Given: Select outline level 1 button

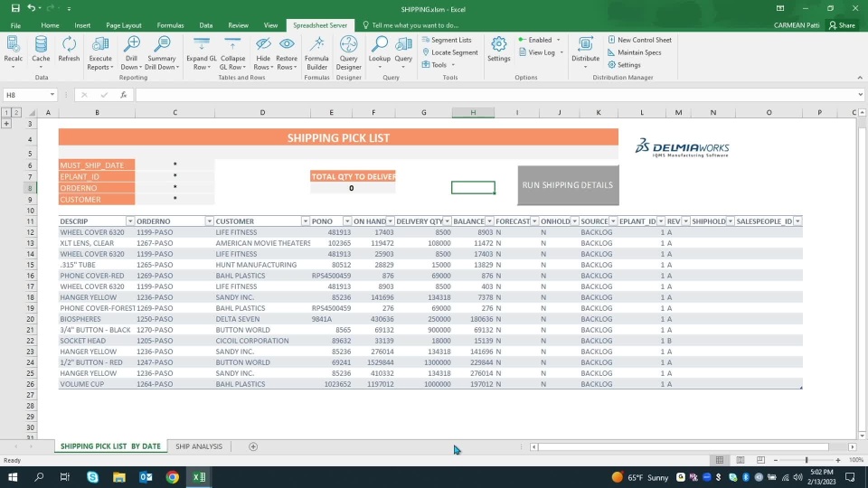Looking at the screenshot, I should coord(6,112).
